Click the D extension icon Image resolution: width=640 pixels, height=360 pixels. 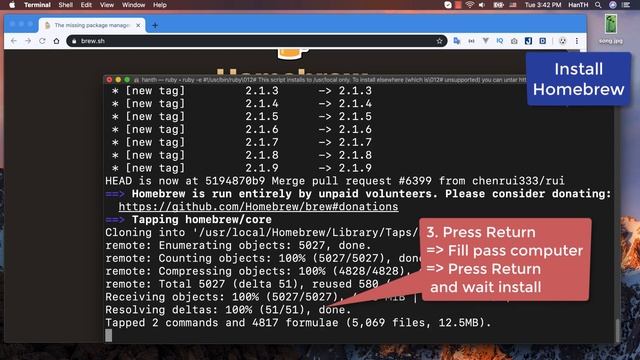[542, 41]
